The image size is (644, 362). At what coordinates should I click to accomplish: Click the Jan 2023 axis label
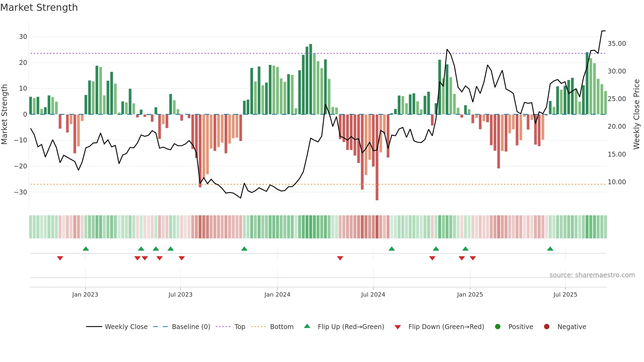(85, 294)
